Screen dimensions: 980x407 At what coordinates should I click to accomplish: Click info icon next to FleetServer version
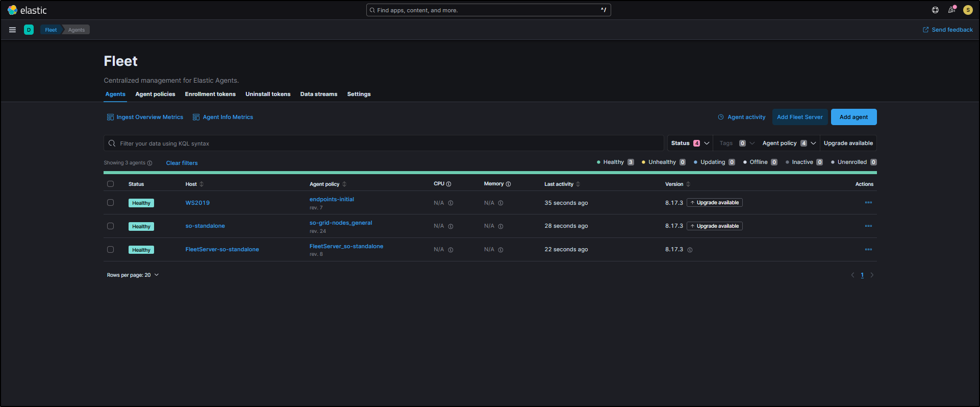coord(690,250)
